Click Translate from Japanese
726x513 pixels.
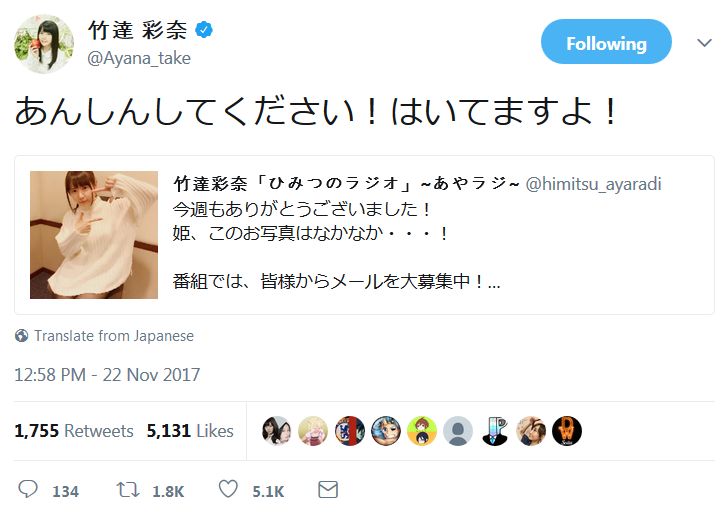coord(113,336)
